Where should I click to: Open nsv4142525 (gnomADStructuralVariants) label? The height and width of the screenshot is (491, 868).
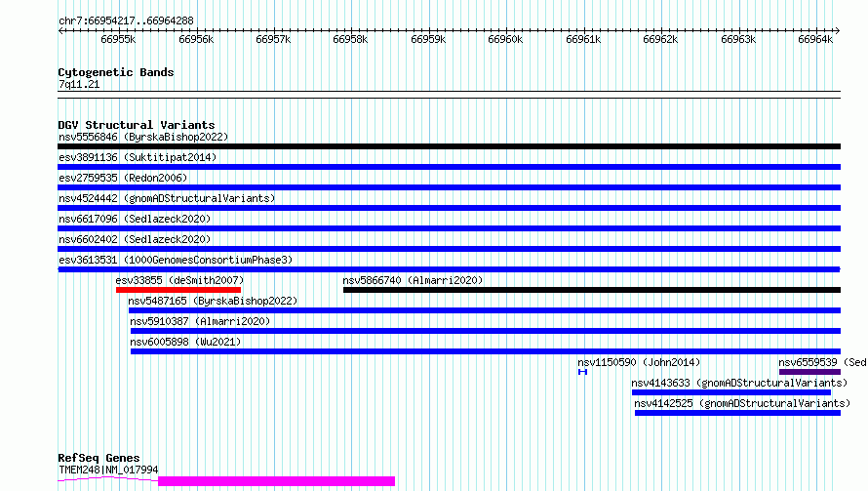pyautogui.click(x=742, y=403)
